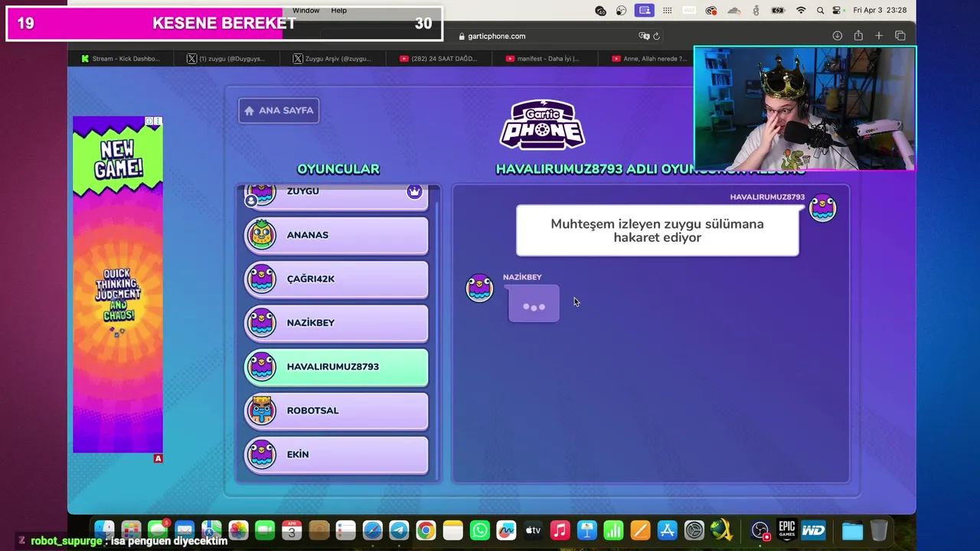Switch to the Stream - Kick Dashboard tab
This screenshot has height=551, width=980.
[x=120, y=59]
